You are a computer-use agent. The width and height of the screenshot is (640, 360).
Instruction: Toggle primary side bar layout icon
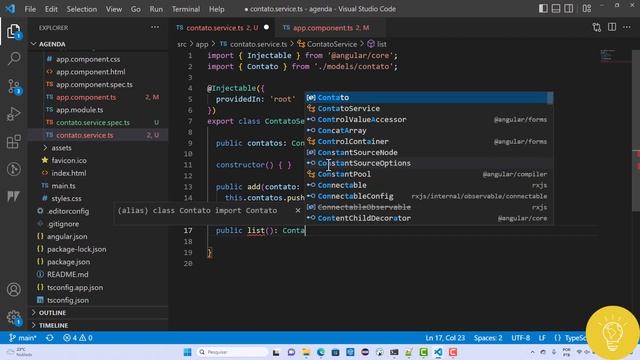point(543,9)
